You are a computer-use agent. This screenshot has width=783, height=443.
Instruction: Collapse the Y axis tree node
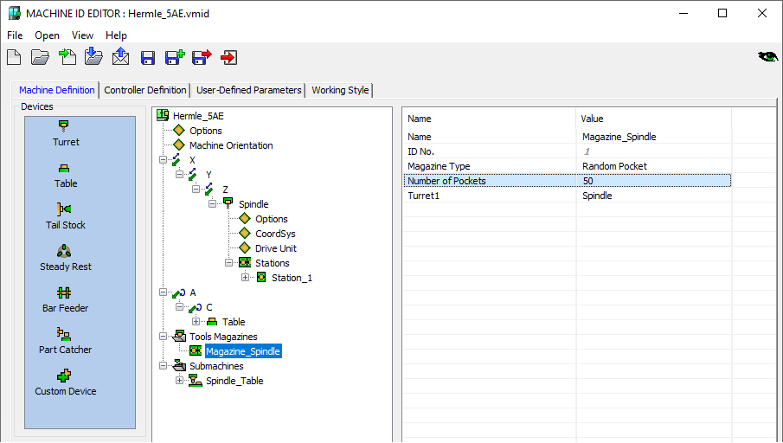[179, 174]
